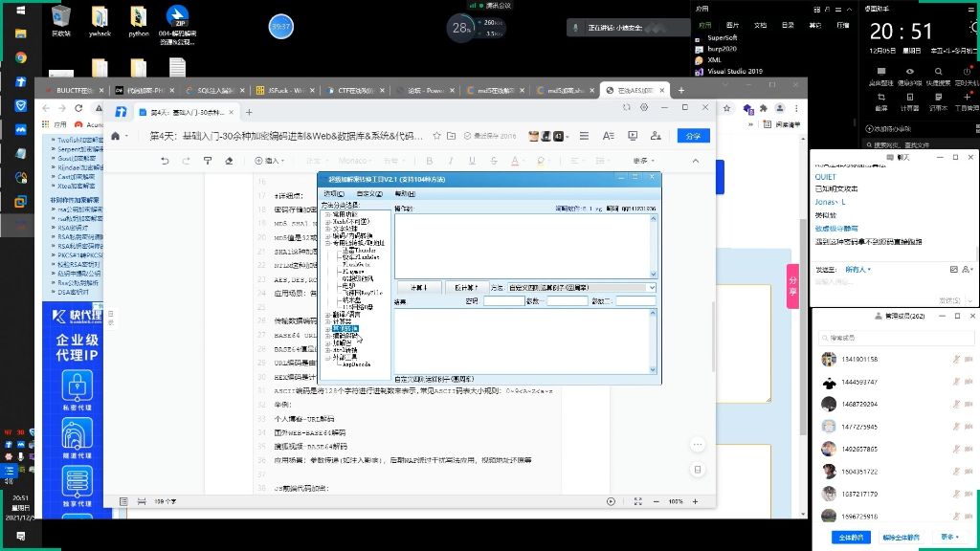Image resolution: width=980 pixels, height=551 pixels.
Task: Select the 迅雷Thunder tree item
Action: click(x=360, y=250)
